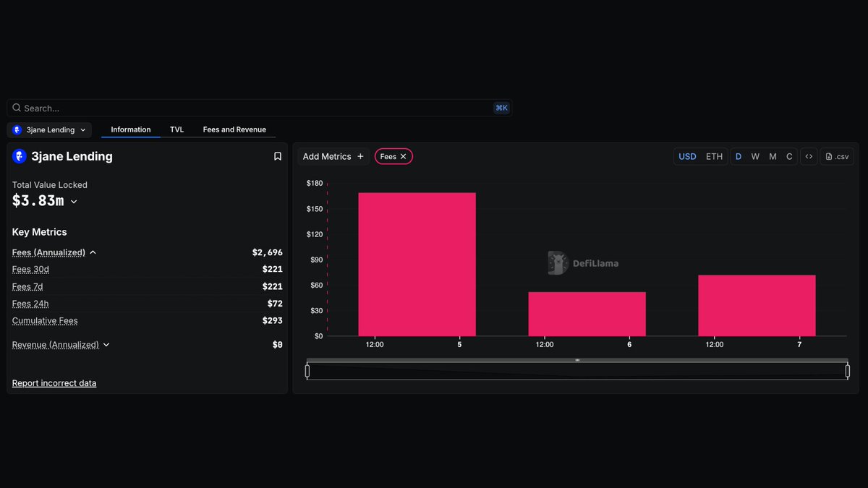Select monthly (M) interval
Screen dimensions: 868x488
773,156
